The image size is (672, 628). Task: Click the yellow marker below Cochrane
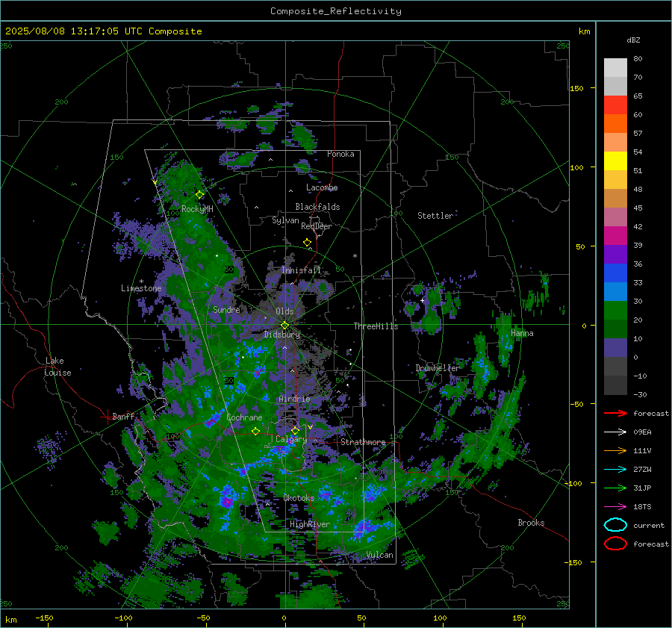(256, 431)
